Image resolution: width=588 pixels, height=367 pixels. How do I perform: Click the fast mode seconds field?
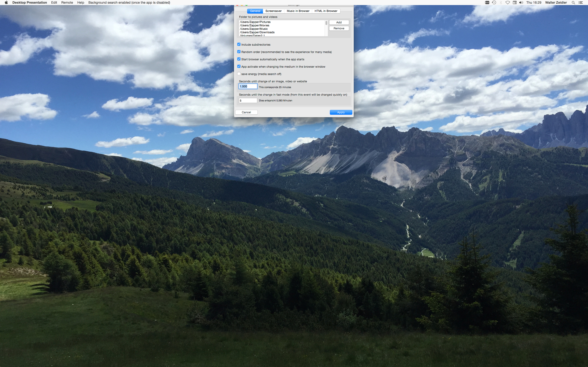(248, 100)
